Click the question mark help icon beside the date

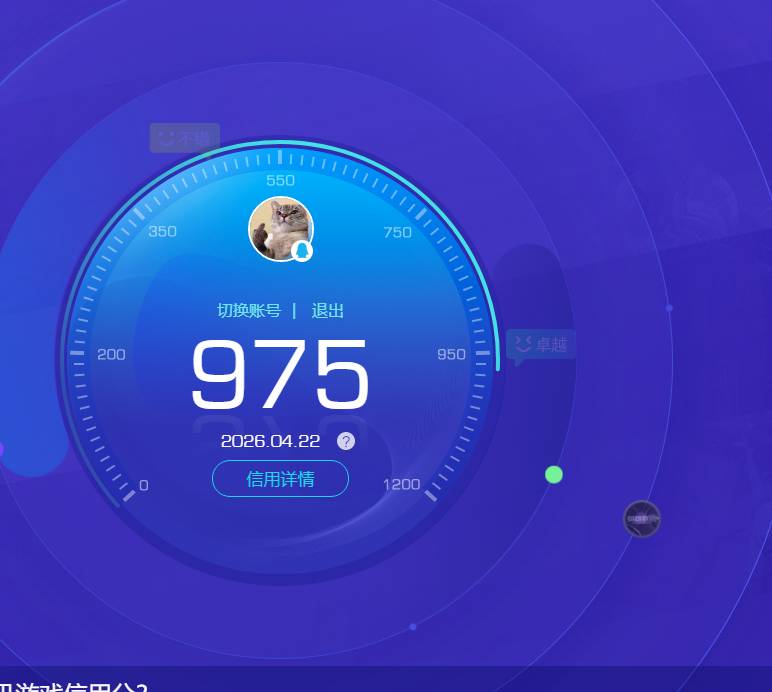(346, 441)
